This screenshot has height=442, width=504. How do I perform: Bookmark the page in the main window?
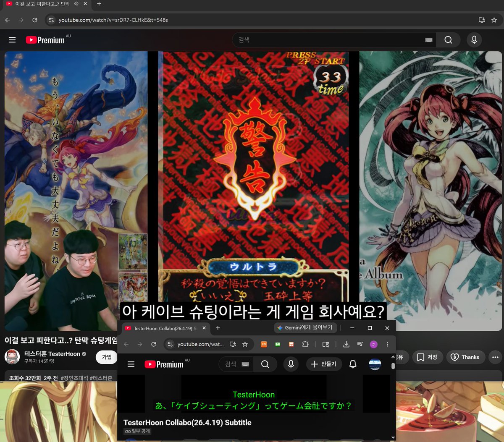(x=494, y=20)
